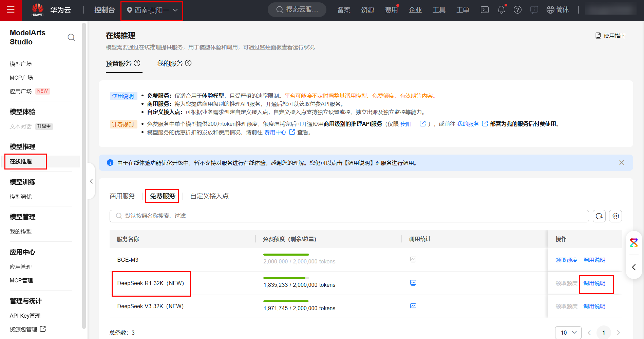Open external link icon beside 资源包管理
Viewport: 644px width, 339px height.
(x=43, y=329)
